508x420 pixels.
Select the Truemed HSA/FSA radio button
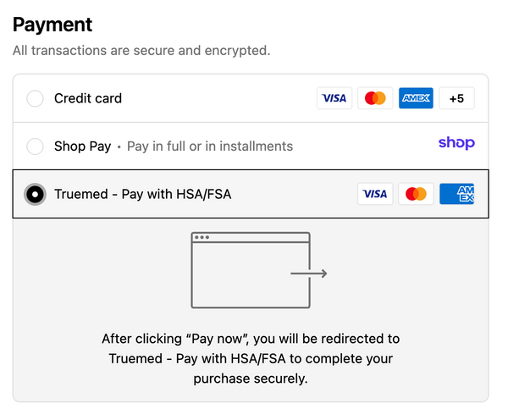click(x=35, y=194)
